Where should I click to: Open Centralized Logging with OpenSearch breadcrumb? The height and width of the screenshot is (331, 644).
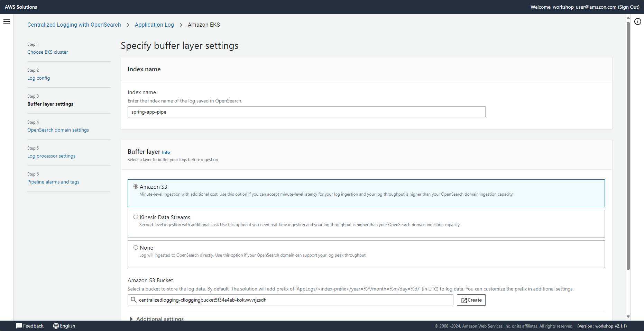[x=74, y=25]
